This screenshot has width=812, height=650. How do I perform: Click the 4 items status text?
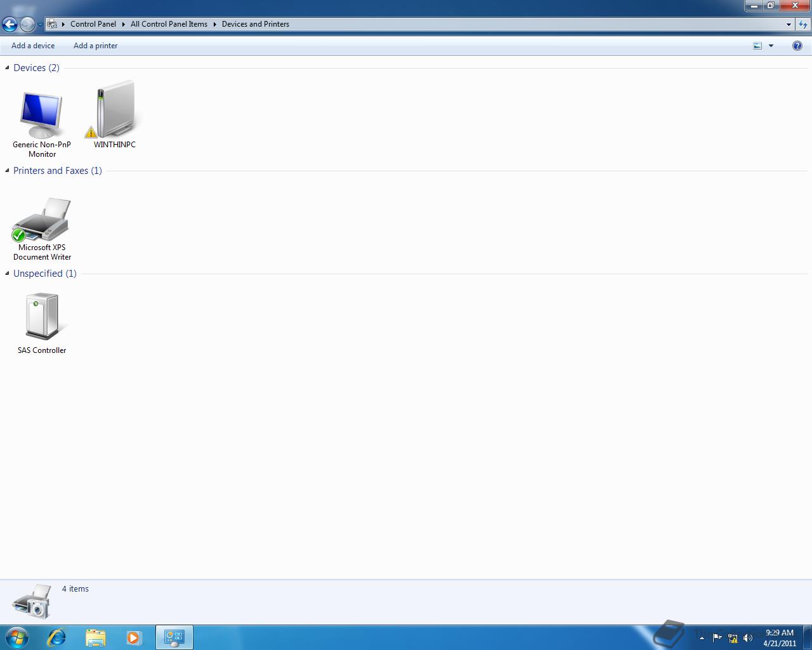click(75, 589)
